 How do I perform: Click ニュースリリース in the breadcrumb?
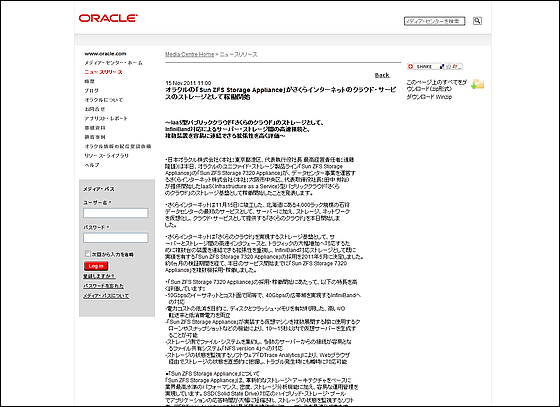point(238,54)
